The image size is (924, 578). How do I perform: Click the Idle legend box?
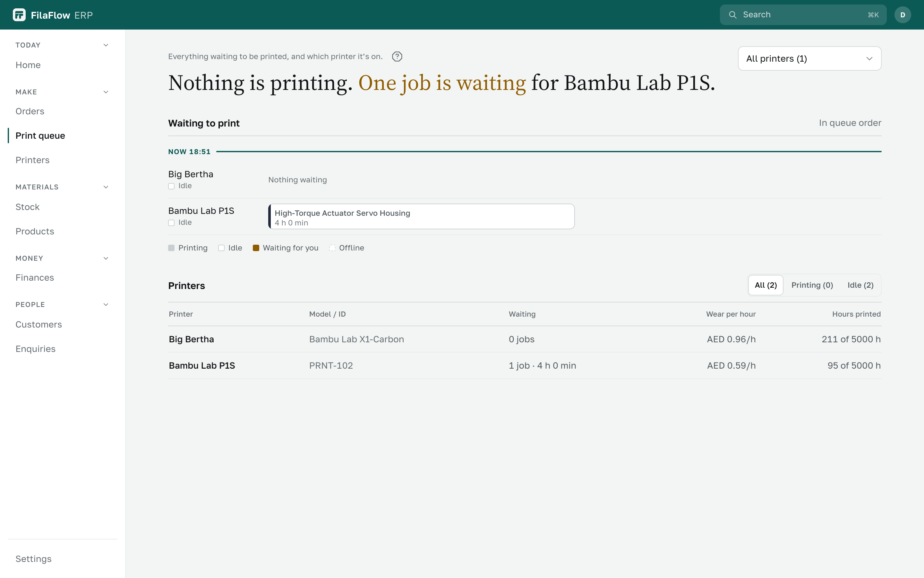pos(221,248)
